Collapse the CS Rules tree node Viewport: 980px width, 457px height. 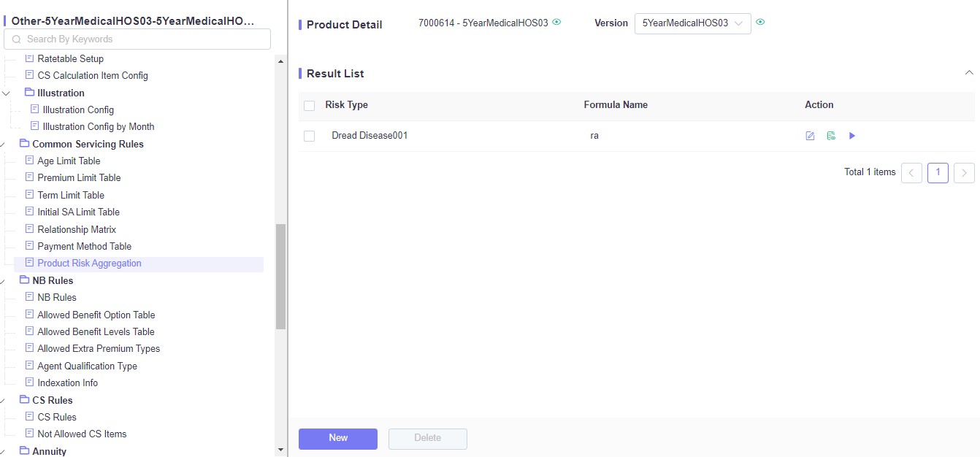(3, 400)
